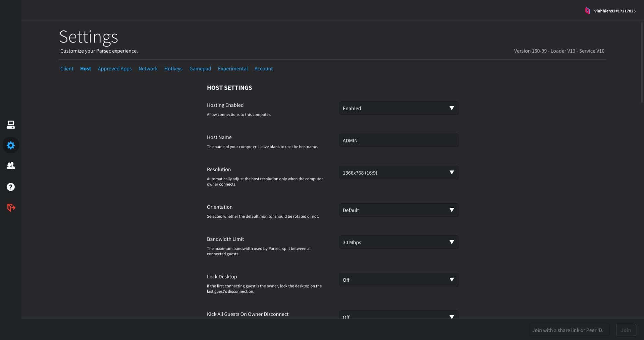The image size is (644, 340).
Task: Click the Settings gear icon in sidebar
Action: click(x=11, y=145)
